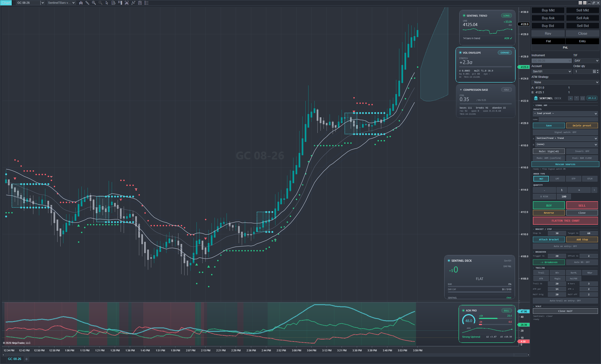Click Attach Bracket button
Viewport: 601px width, 364px height.
pos(549,239)
